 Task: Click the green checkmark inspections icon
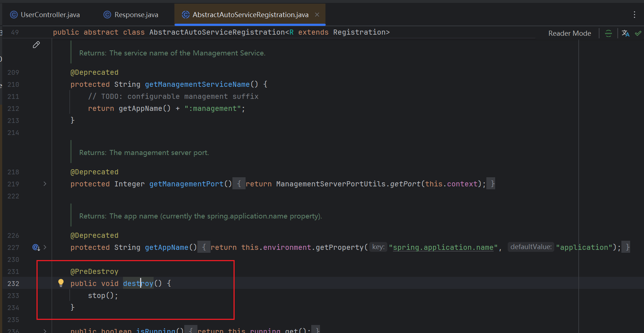click(638, 33)
